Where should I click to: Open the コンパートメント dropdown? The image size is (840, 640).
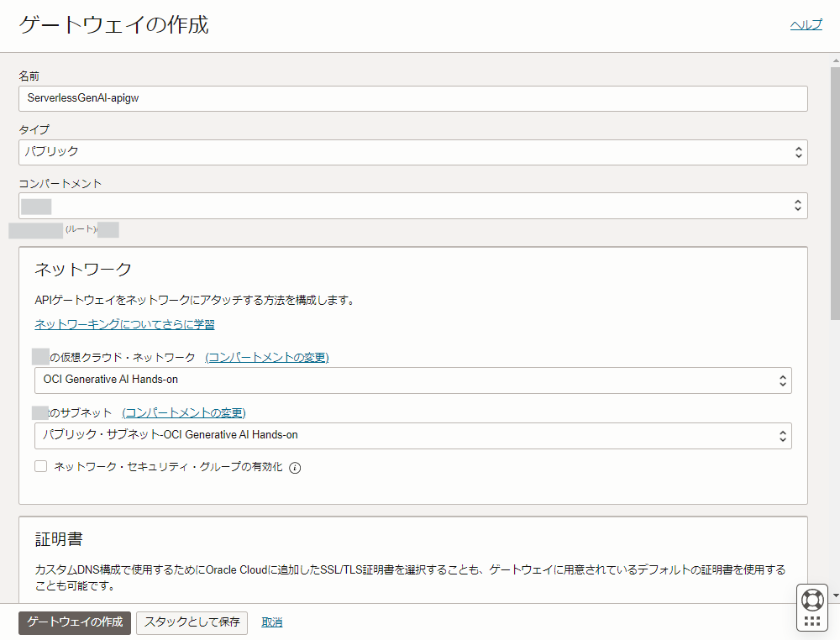point(413,206)
